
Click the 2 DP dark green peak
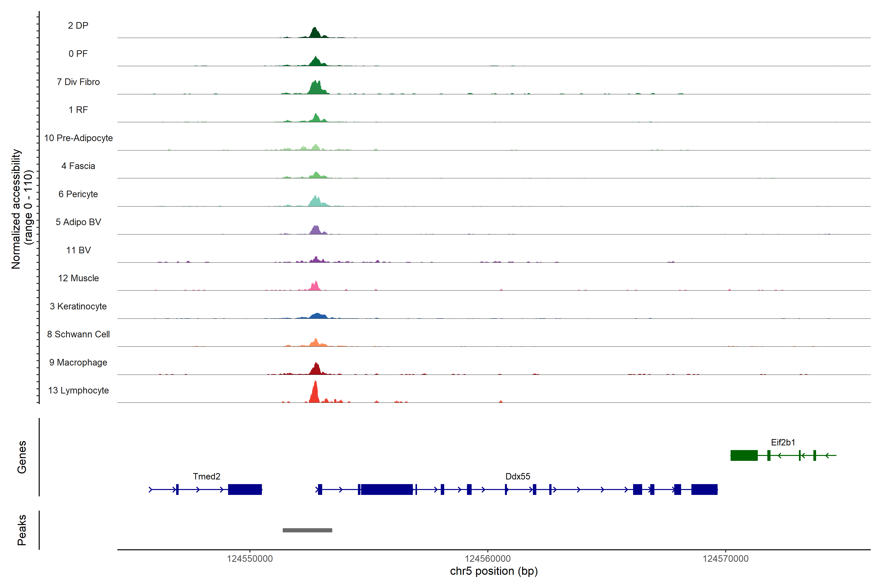[315, 33]
